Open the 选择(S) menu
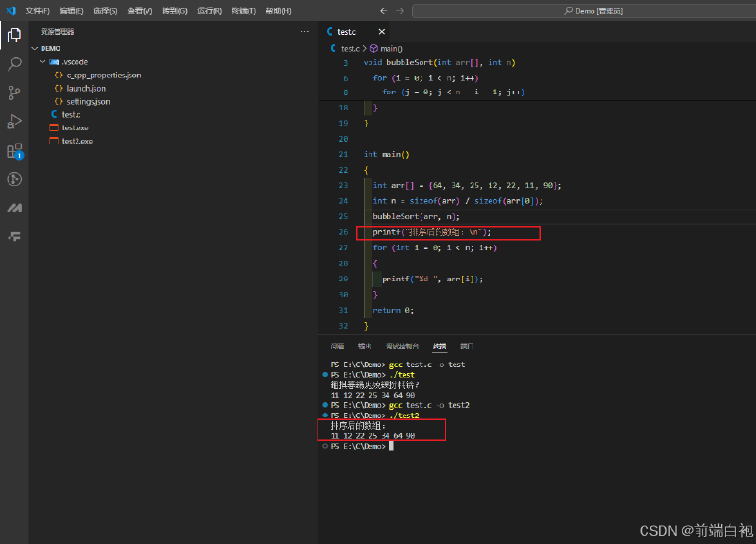The image size is (756, 544). (x=105, y=10)
